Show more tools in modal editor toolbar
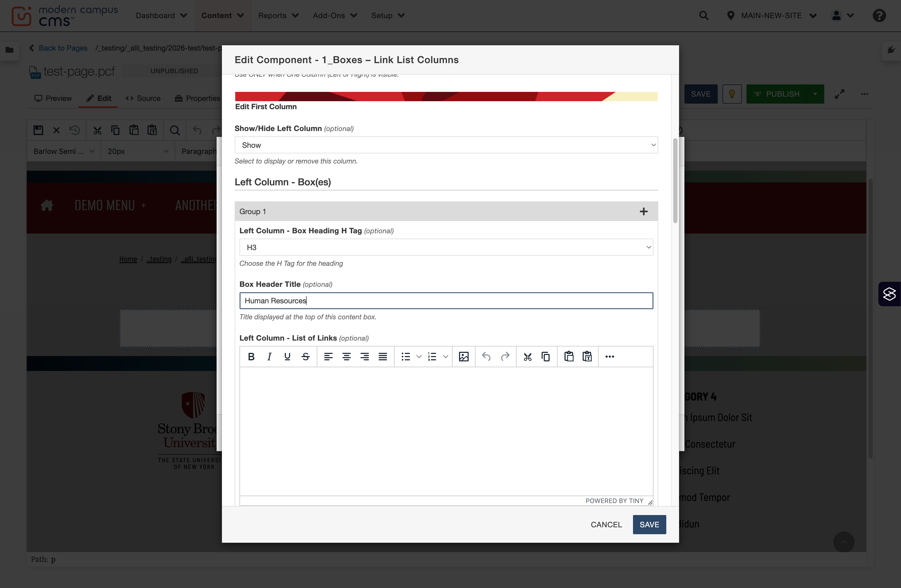The height and width of the screenshot is (588, 901). (x=610, y=356)
